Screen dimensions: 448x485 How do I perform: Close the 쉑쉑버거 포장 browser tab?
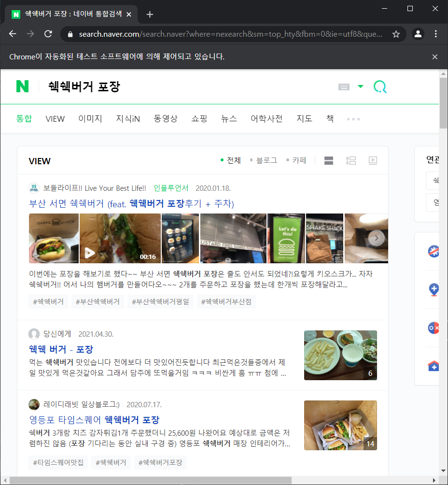[129, 14]
